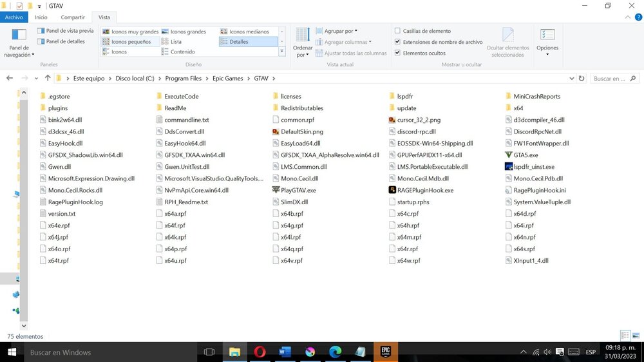
Task: Select the RAGEPluginHook.exe icon
Action: [392, 190]
